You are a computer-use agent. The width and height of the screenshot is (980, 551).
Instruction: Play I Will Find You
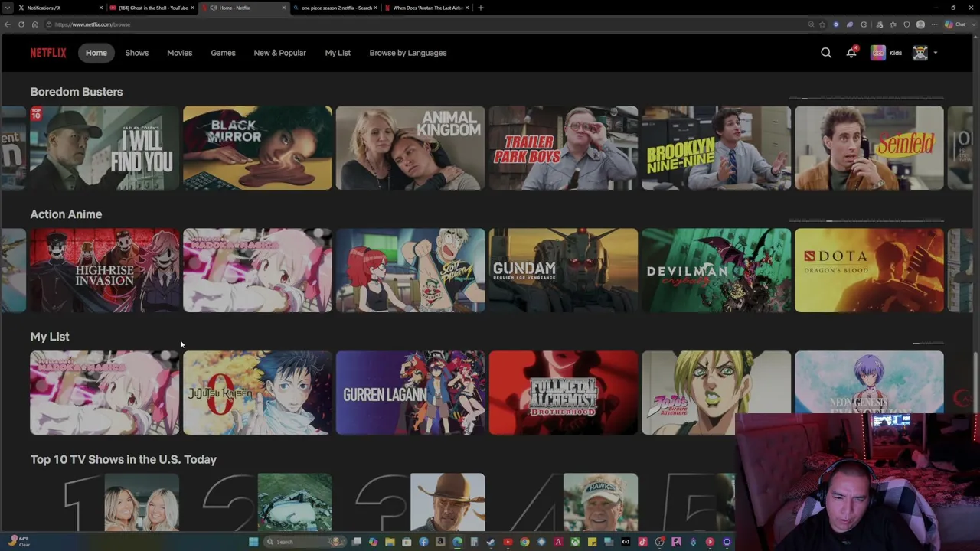tap(105, 148)
